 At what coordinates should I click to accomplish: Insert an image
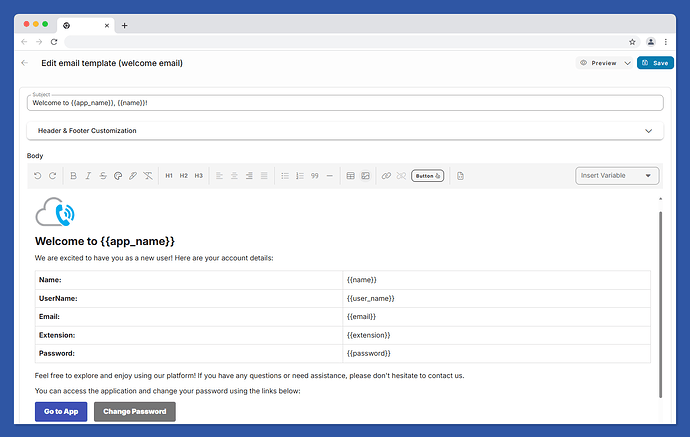pos(365,176)
